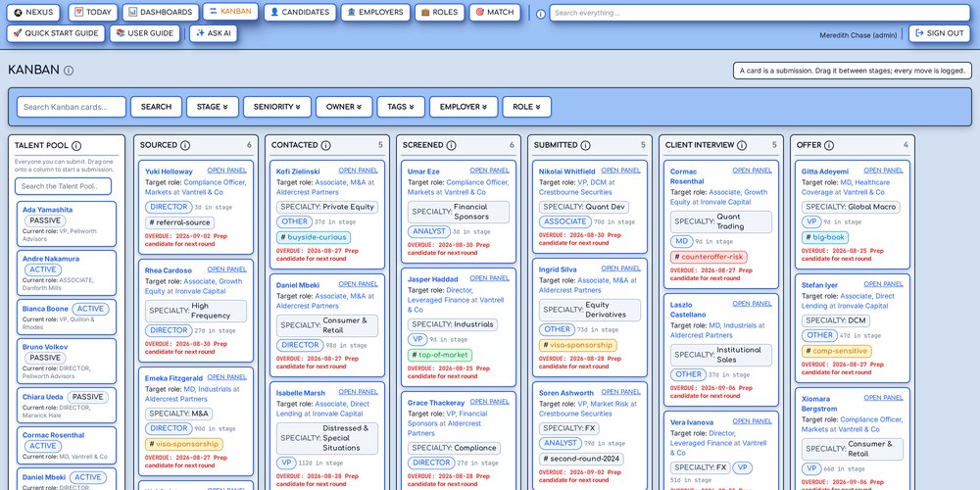Click the big-book tag on Gitta Adeyemi's card

tap(826, 237)
